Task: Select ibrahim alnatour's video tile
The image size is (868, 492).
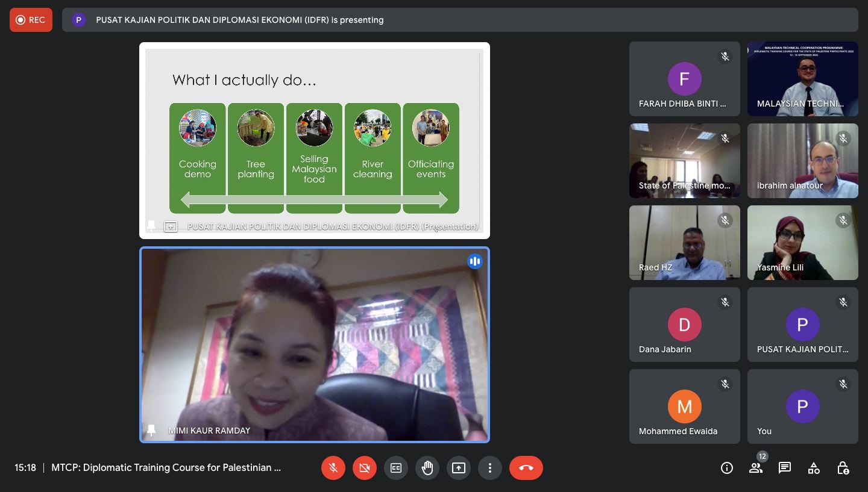Action: pyautogui.click(x=802, y=161)
